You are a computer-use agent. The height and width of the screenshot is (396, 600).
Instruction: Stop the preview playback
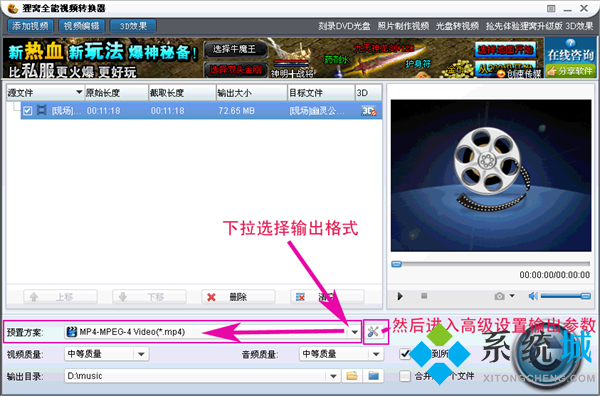(424, 296)
